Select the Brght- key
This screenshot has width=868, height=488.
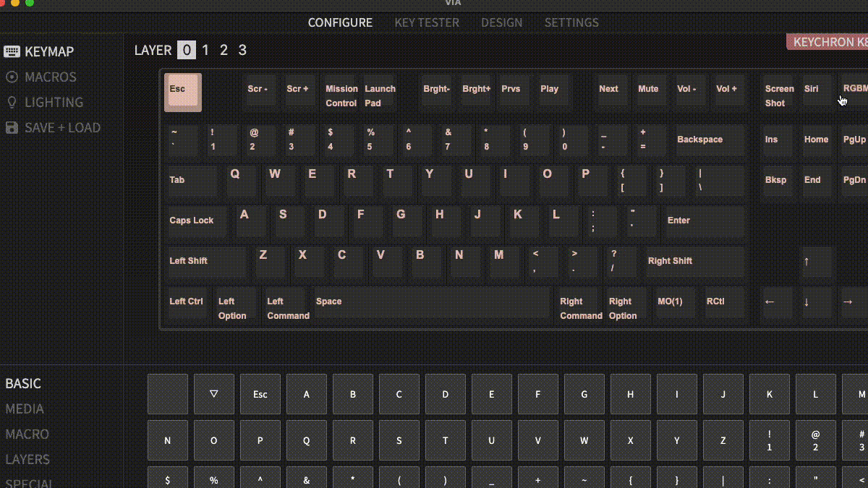438,92
